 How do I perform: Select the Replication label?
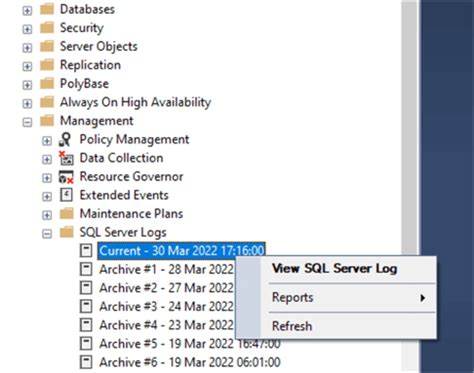90,65
